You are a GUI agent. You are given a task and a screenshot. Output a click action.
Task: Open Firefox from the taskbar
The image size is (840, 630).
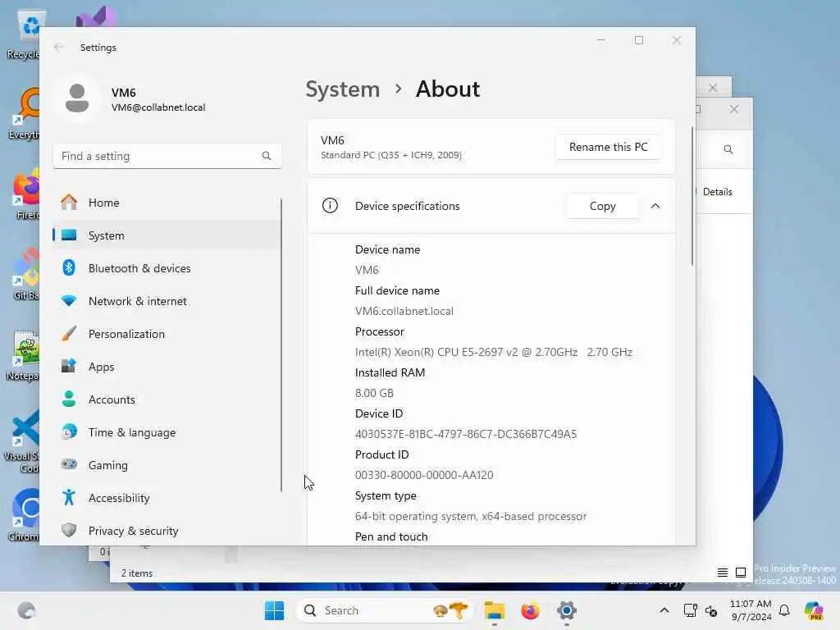(x=530, y=610)
